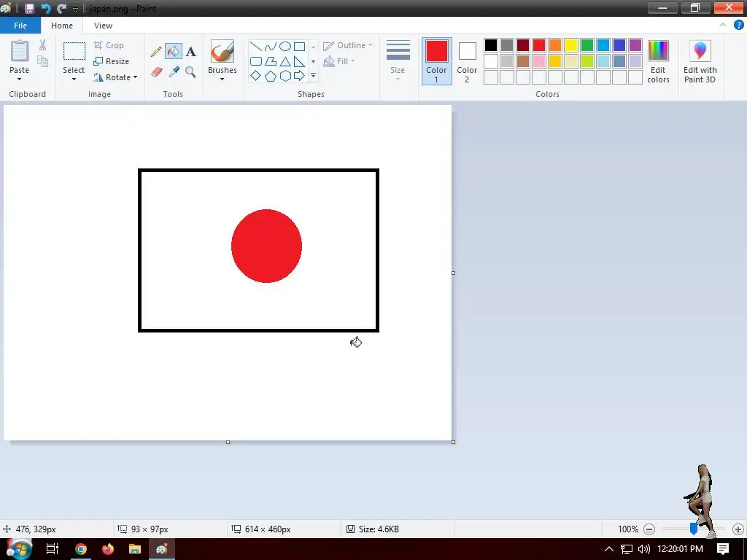This screenshot has width=747, height=560.
Task: Click the Redo arrow in title bar
Action: [x=61, y=8]
